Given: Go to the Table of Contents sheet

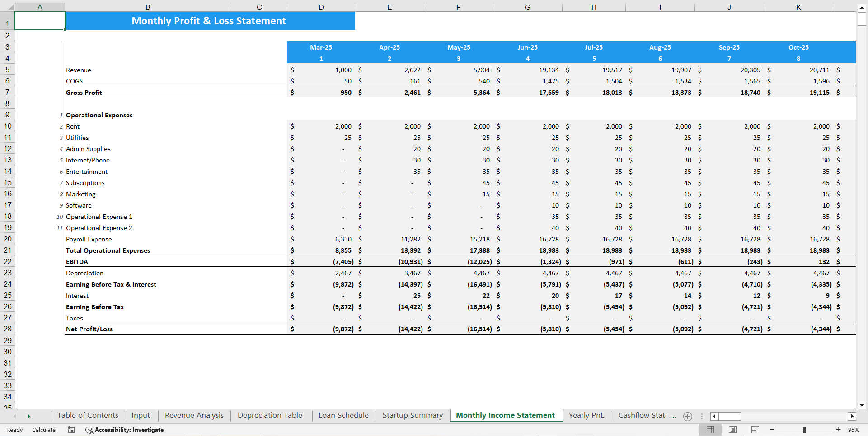Looking at the screenshot, I should [88, 415].
